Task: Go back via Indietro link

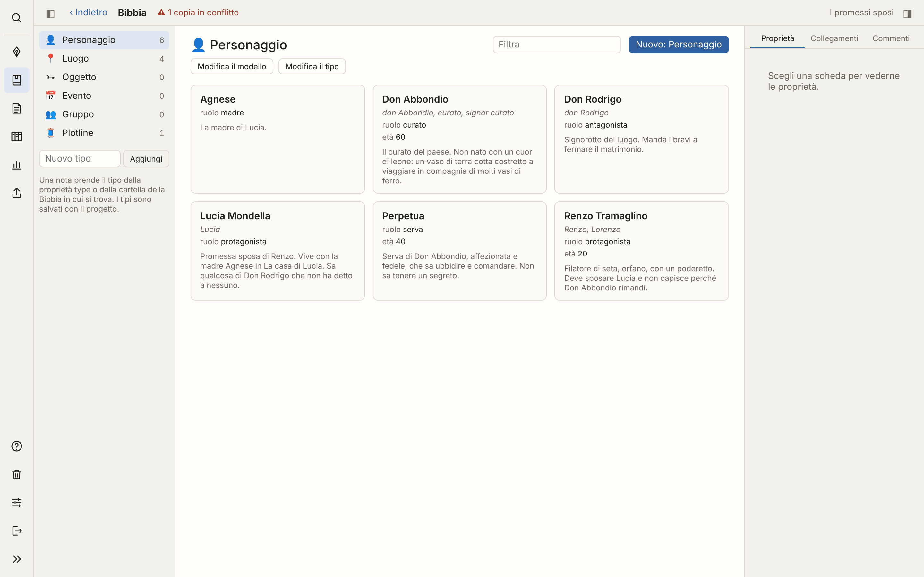Action: click(x=88, y=13)
